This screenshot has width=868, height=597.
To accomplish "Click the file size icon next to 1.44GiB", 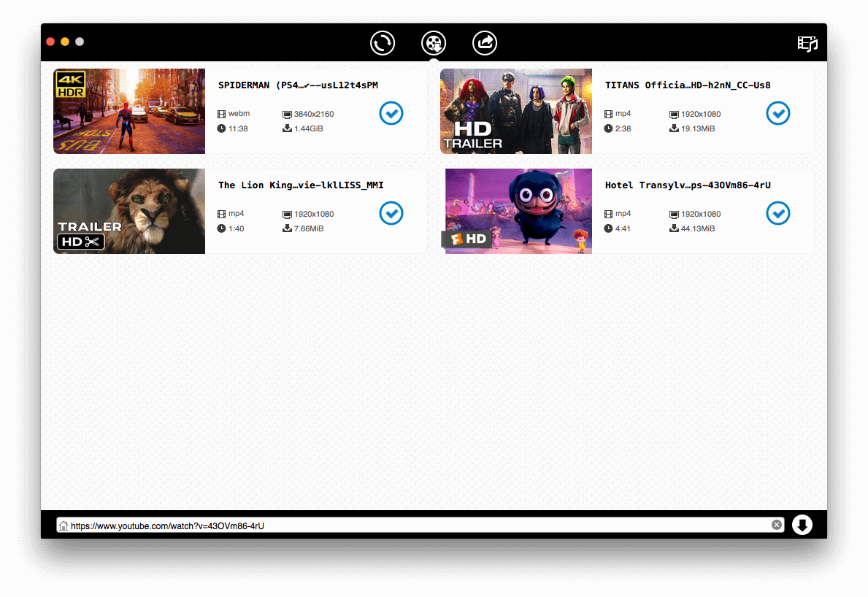I will coord(287,128).
